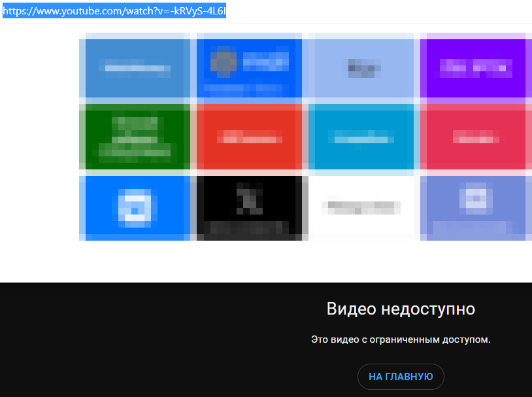Select the black tile with the X logo
Screen dimensions: 532x397
(249, 207)
